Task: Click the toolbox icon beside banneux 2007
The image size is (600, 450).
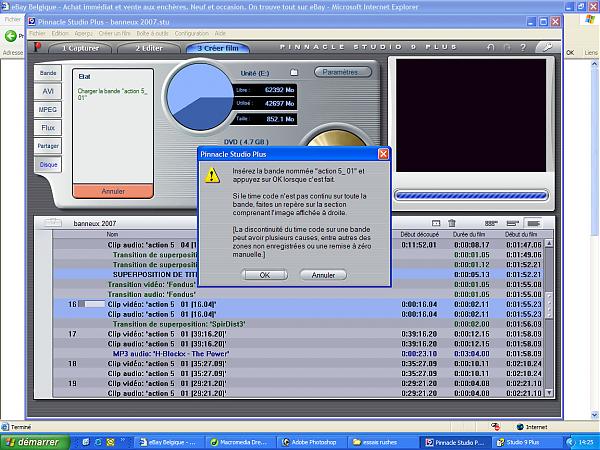Action: (53, 223)
